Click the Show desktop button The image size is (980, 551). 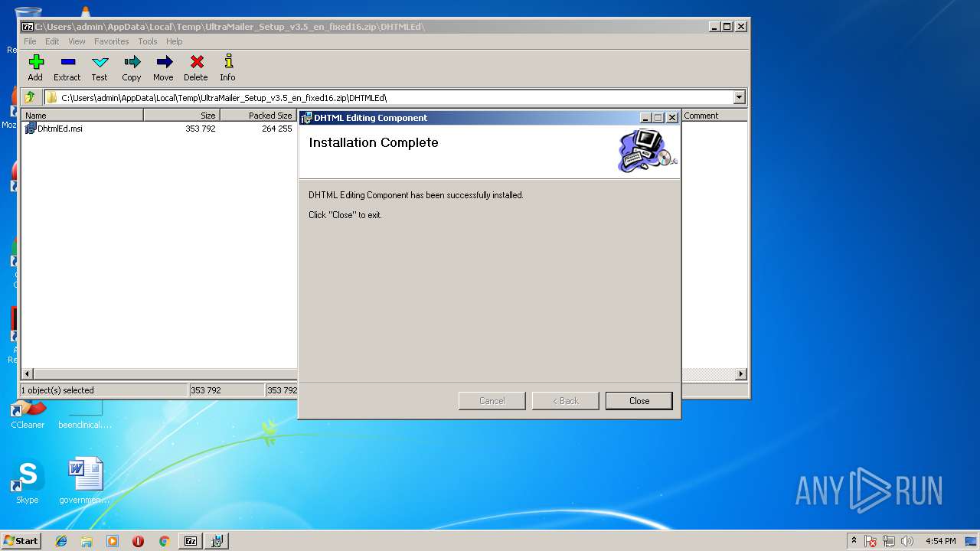point(972,541)
